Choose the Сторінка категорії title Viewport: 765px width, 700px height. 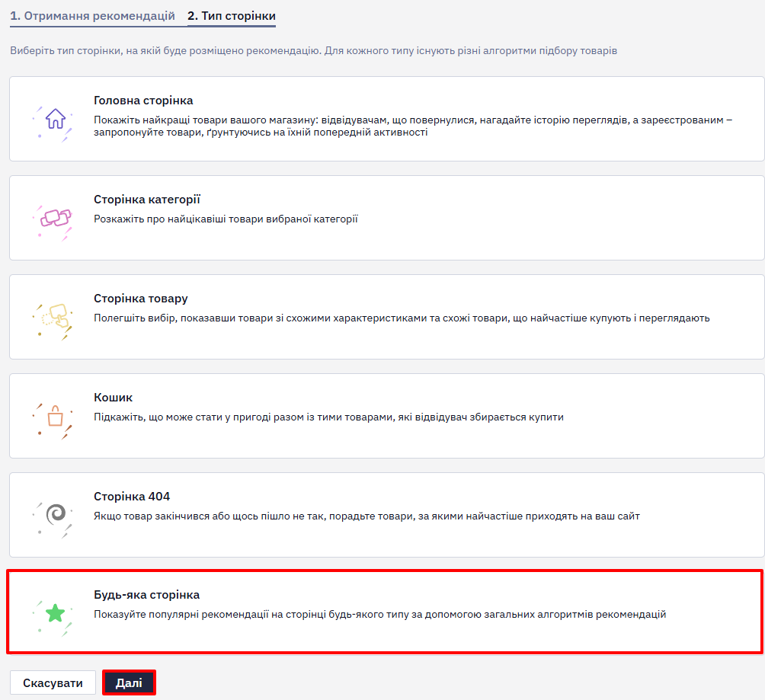tap(147, 200)
